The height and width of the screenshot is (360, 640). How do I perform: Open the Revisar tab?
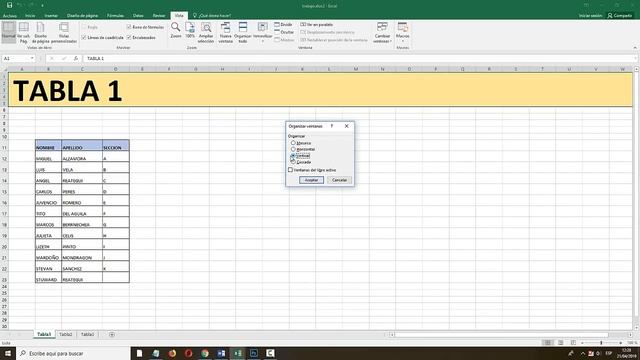click(159, 16)
